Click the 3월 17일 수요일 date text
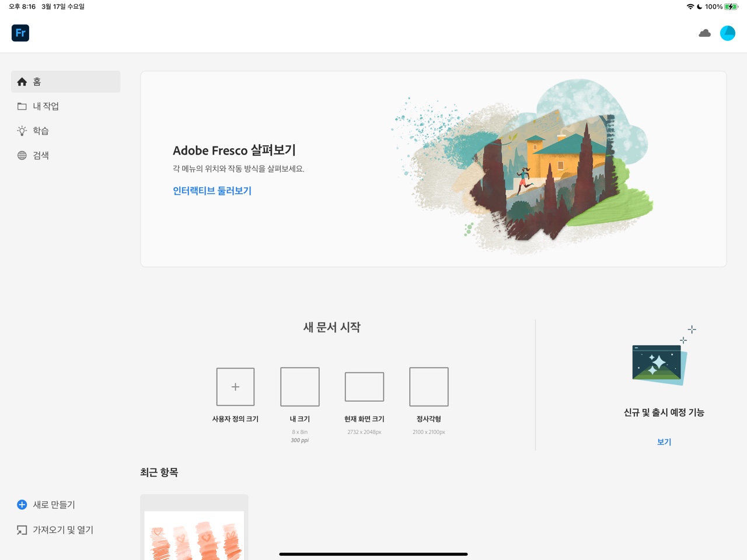This screenshot has width=747, height=560. coord(63,6)
